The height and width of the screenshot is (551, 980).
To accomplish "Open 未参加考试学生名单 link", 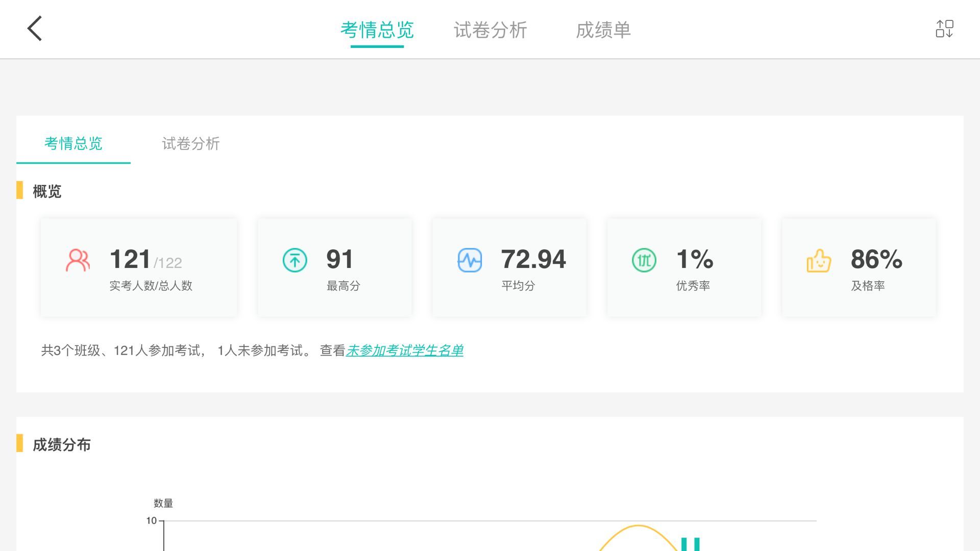I will 404,350.
